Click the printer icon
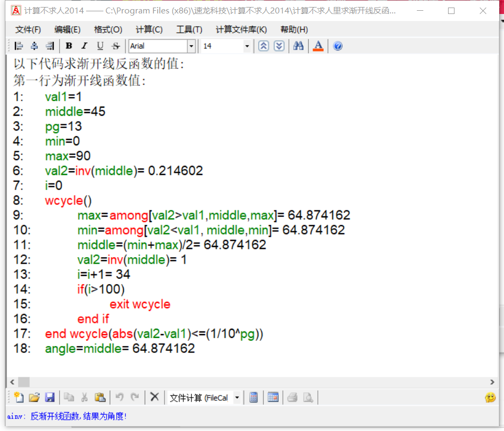 (293, 398)
